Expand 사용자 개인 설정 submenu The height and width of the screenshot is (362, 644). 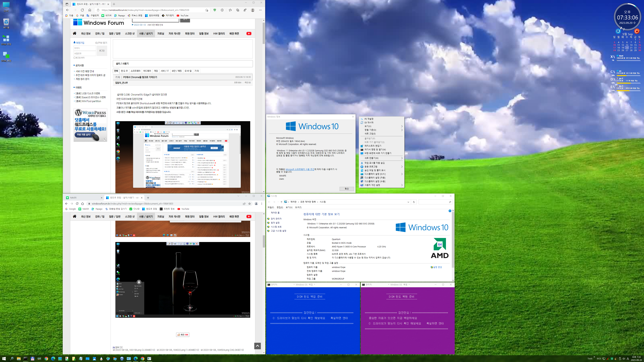[382, 185]
